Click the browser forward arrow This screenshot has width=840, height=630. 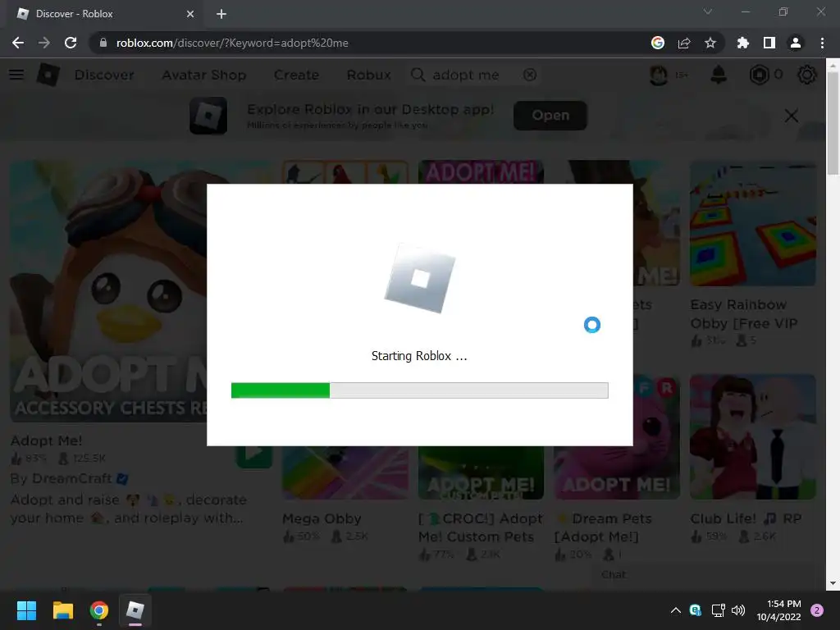pos(44,43)
